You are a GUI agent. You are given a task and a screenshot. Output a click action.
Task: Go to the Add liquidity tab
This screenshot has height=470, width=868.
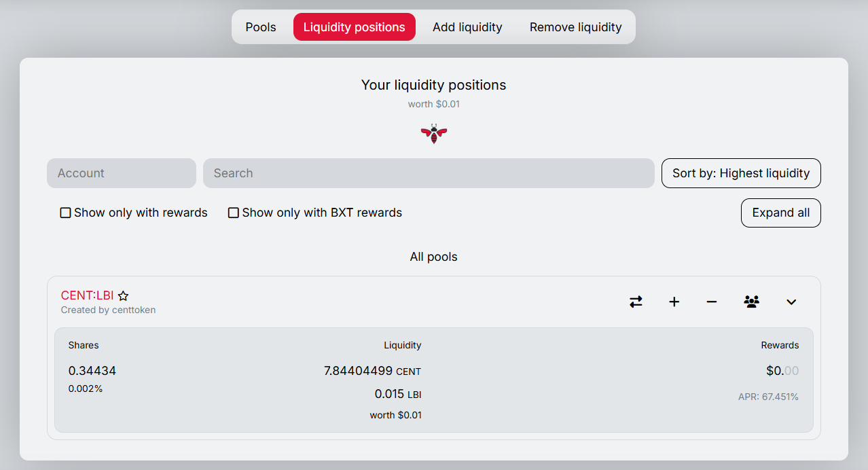point(467,27)
